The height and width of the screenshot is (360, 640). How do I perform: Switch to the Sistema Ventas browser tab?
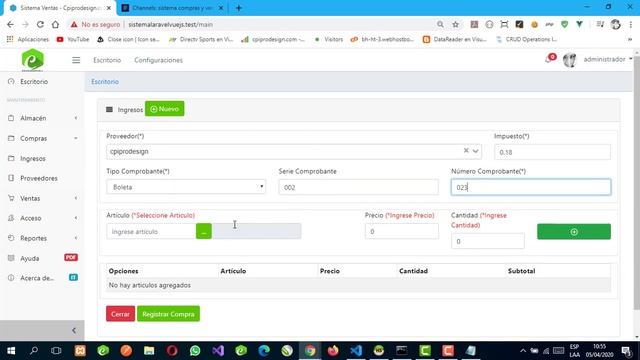pyautogui.click(x=60, y=8)
